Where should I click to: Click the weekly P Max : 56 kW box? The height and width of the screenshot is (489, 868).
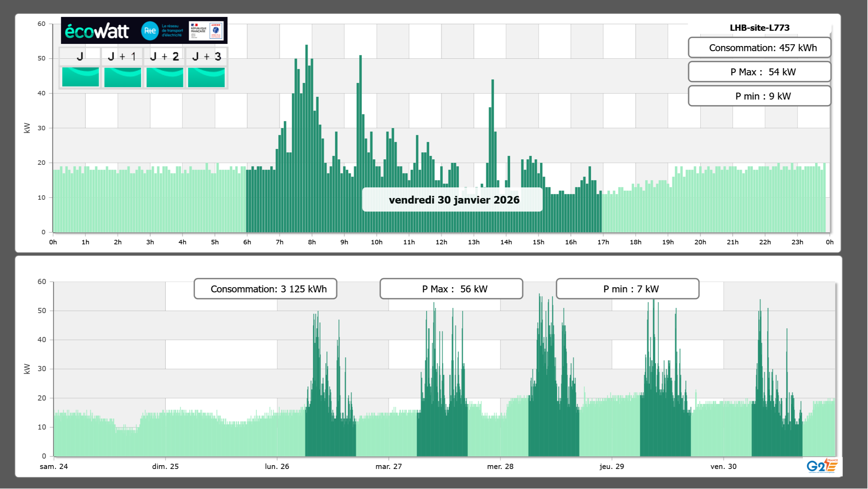pos(451,289)
